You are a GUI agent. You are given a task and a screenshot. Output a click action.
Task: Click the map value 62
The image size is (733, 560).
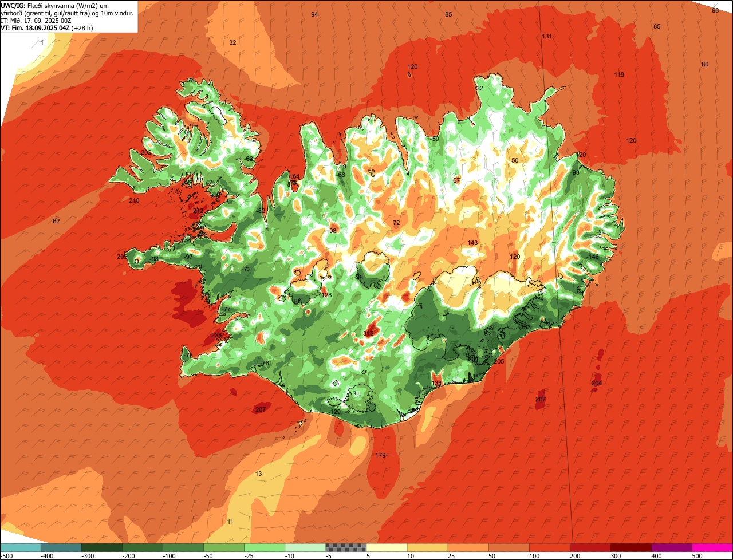click(56, 221)
